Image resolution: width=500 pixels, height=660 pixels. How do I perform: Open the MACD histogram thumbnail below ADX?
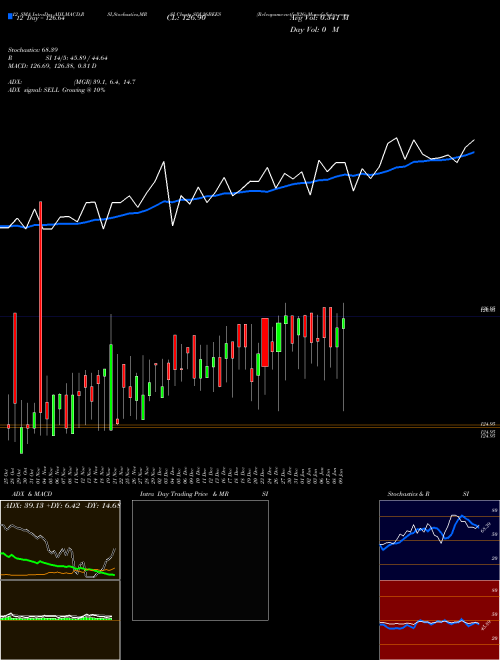tap(60, 620)
